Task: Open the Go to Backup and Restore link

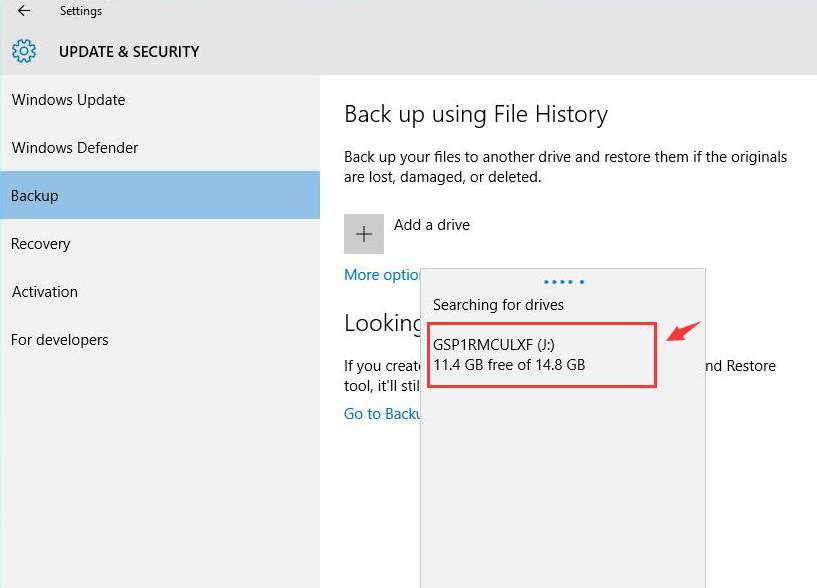Action: 382,414
